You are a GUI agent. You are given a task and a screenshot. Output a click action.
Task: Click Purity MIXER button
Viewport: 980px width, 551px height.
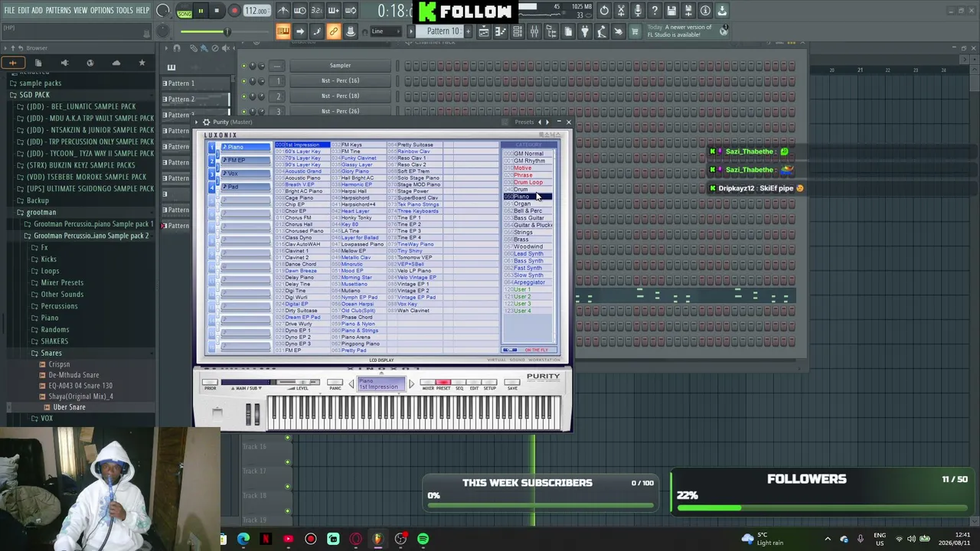(x=427, y=383)
